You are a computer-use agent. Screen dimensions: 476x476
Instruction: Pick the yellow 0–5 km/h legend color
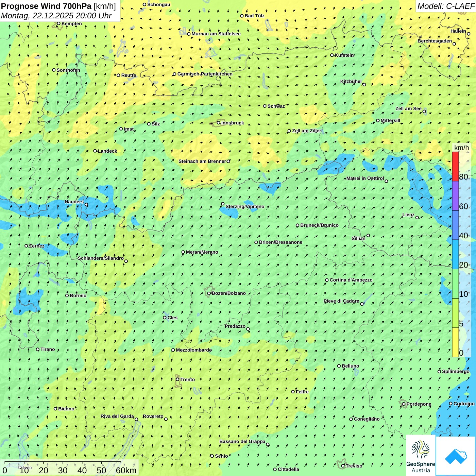[x=455, y=342]
